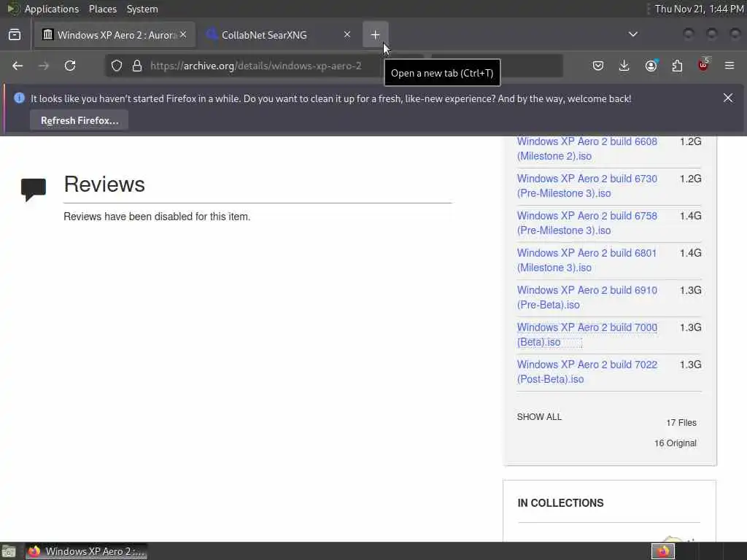Click the uBlock Origin extension icon
Image resolution: width=747 pixels, height=560 pixels.
704,65
